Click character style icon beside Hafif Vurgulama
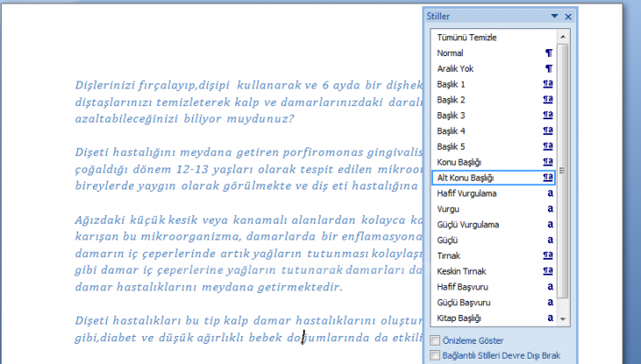The height and width of the screenshot is (364, 641). (551, 193)
